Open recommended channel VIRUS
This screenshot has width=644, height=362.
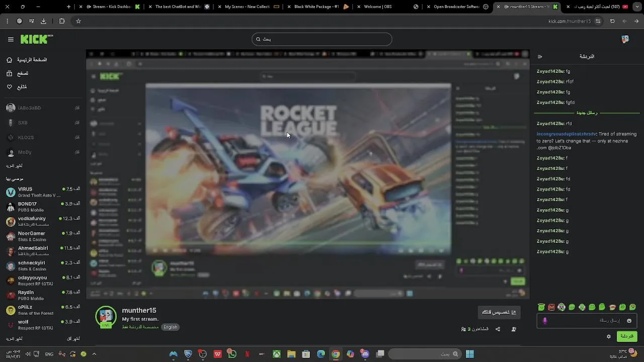coord(43,192)
